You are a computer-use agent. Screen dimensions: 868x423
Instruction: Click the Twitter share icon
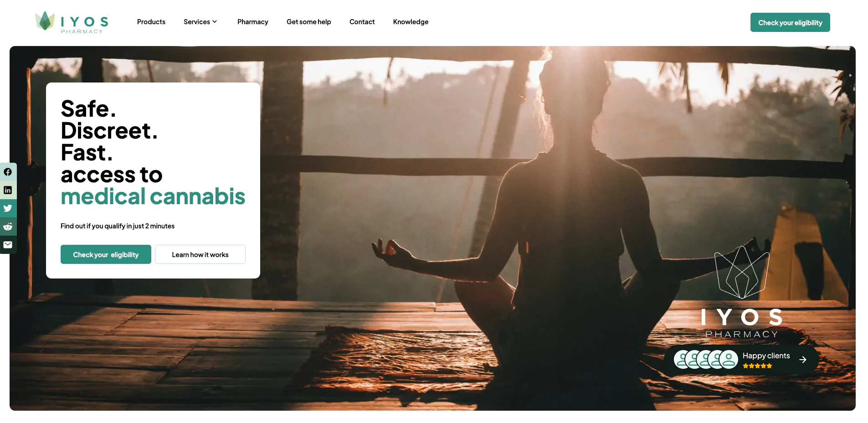8,208
